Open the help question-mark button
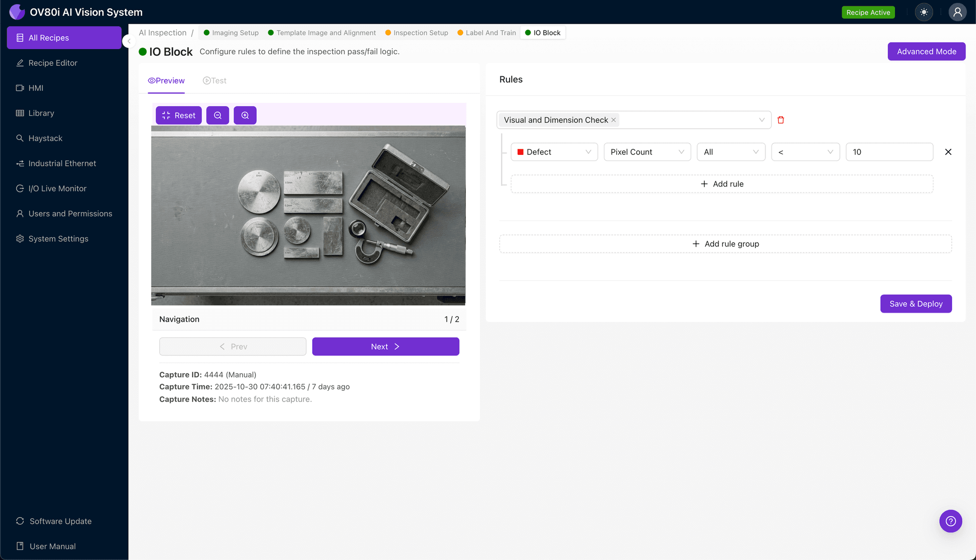 (x=951, y=521)
